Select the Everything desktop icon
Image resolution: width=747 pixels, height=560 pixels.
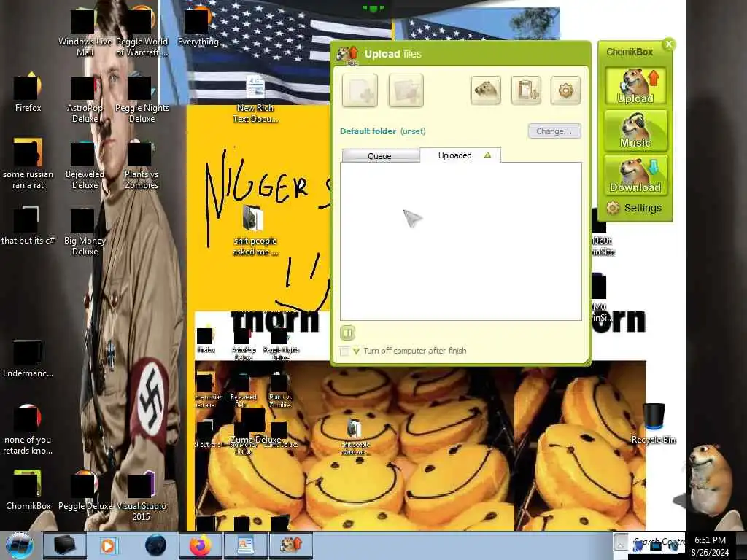tap(198, 28)
